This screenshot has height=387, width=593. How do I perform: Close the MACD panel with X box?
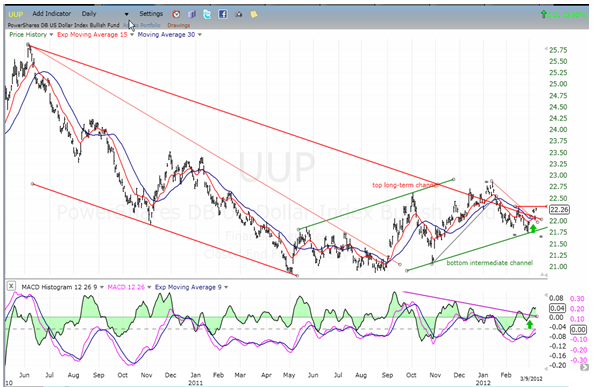coord(11,286)
